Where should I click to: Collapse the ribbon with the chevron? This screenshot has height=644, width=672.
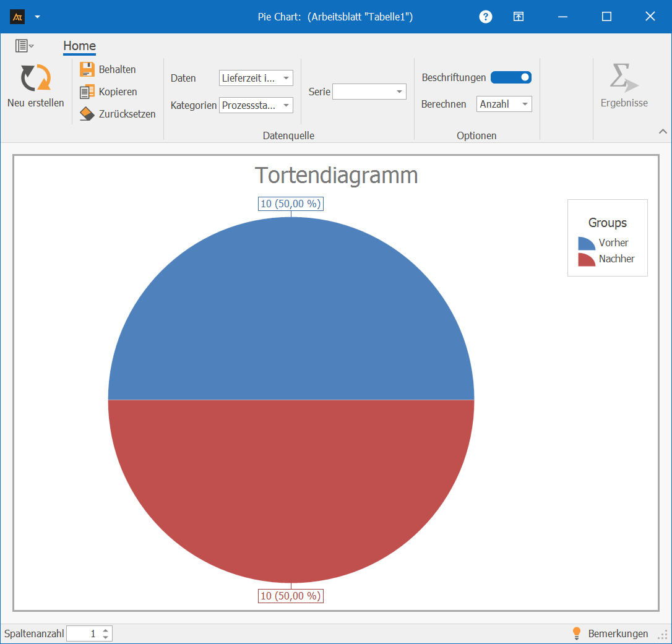tap(663, 131)
